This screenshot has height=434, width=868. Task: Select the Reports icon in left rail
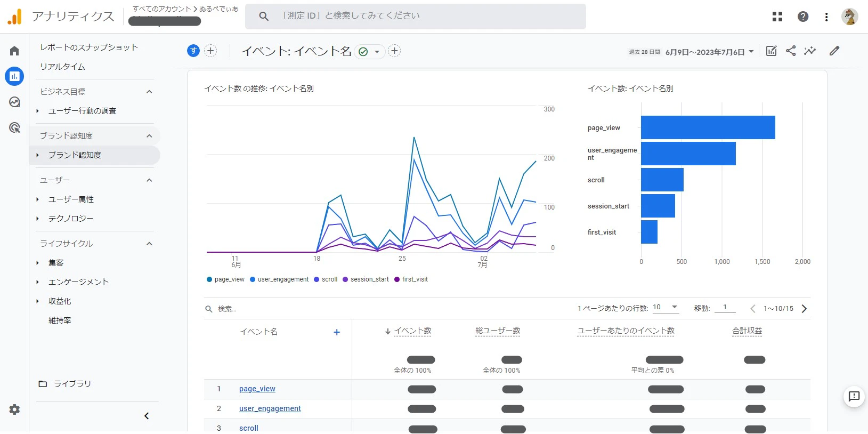14,76
